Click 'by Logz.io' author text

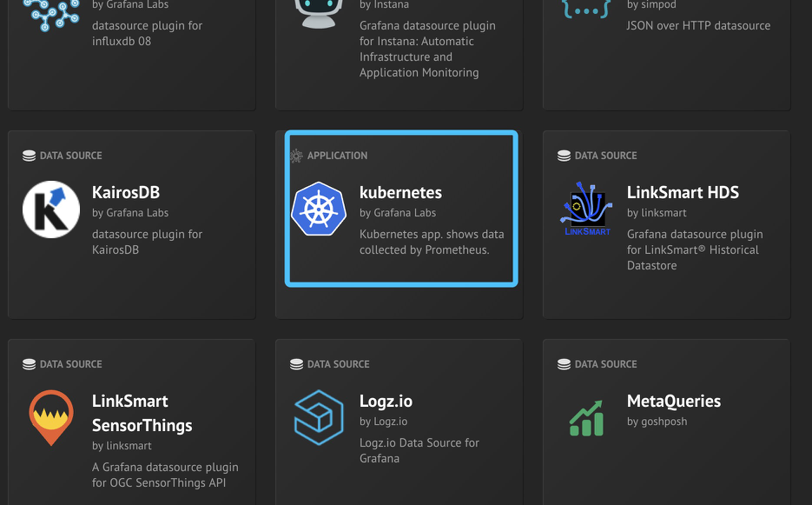(383, 422)
